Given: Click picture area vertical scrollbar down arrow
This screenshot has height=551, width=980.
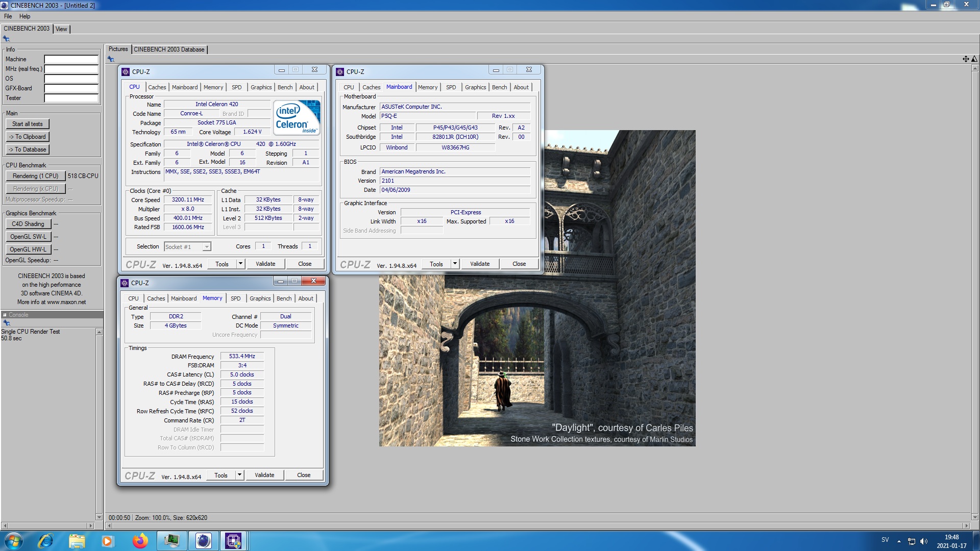Looking at the screenshot, I should tap(974, 517).
